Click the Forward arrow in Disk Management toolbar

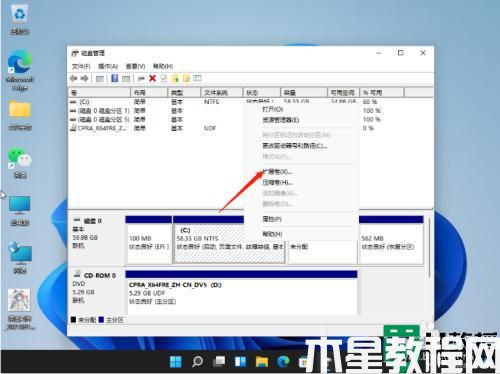tap(85, 78)
